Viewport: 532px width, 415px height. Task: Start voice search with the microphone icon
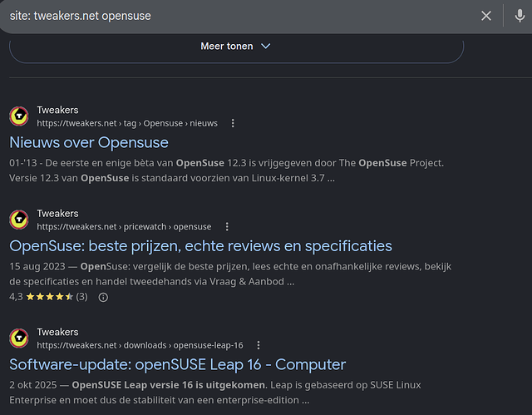(520, 16)
